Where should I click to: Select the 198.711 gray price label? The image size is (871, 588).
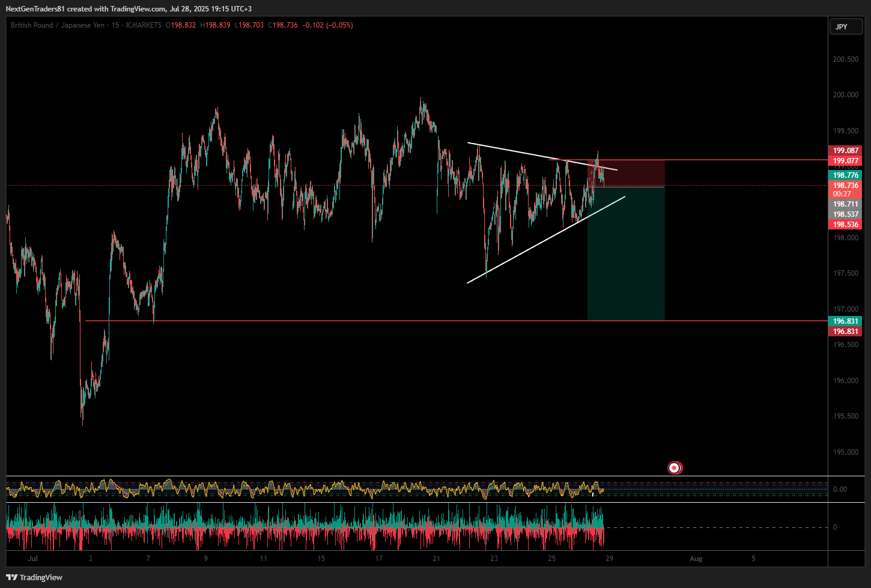845,204
